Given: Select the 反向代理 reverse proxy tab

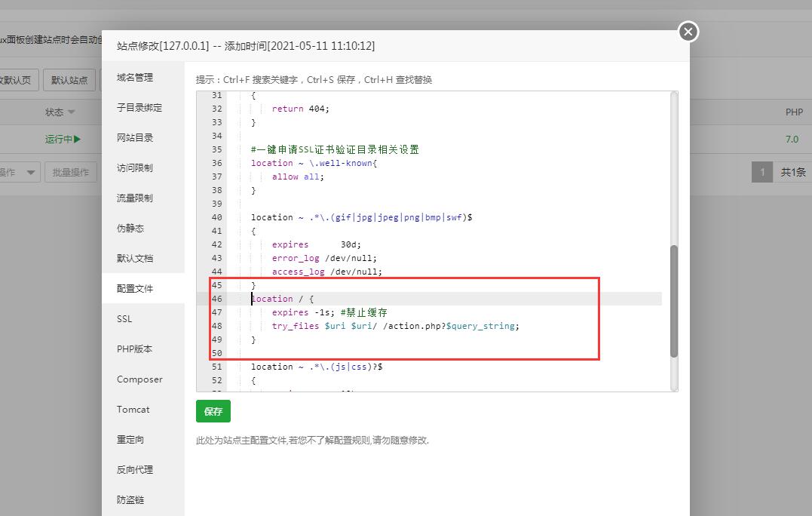Looking at the screenshot, I should pyautogui.click(x=135, y=469).
